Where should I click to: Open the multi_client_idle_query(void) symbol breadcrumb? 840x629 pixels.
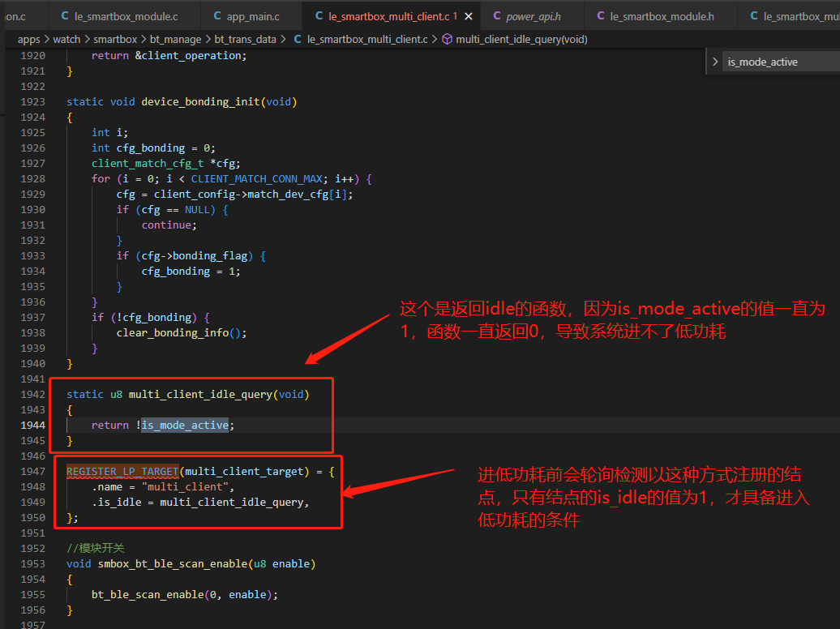(x=515, y=39)
